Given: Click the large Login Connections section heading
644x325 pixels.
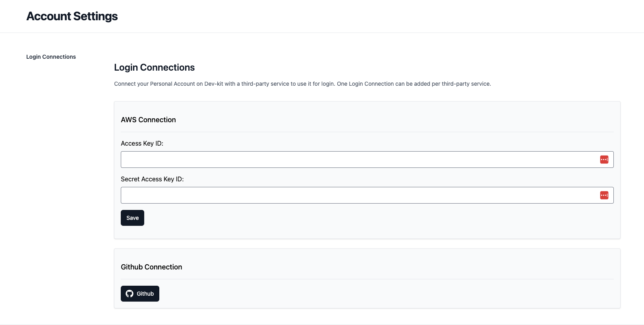Looking at the screenshot, I should [x=154, y=67].
